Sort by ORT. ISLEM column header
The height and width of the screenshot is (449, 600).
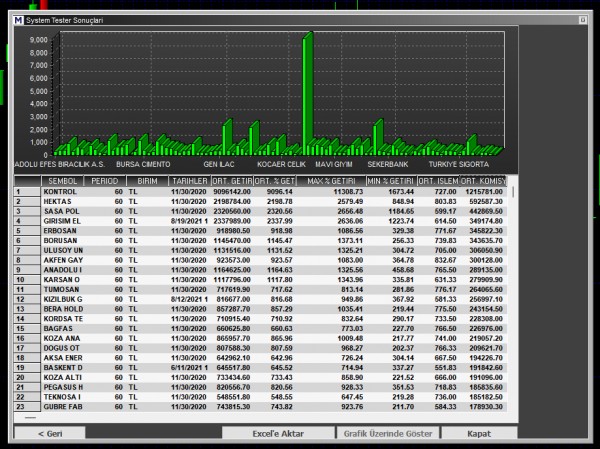[x=438, y=181]
